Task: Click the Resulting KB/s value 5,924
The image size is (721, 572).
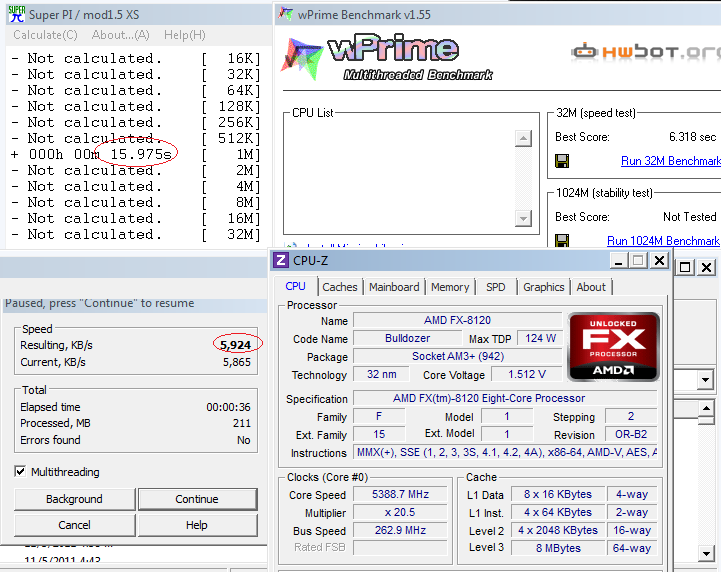Action: click(235, 345)
